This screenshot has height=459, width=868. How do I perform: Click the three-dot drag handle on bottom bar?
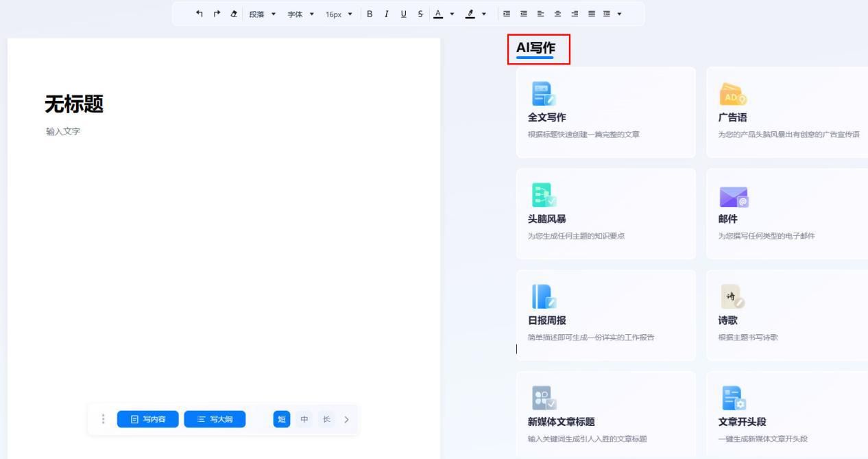[x=104, y=419]
